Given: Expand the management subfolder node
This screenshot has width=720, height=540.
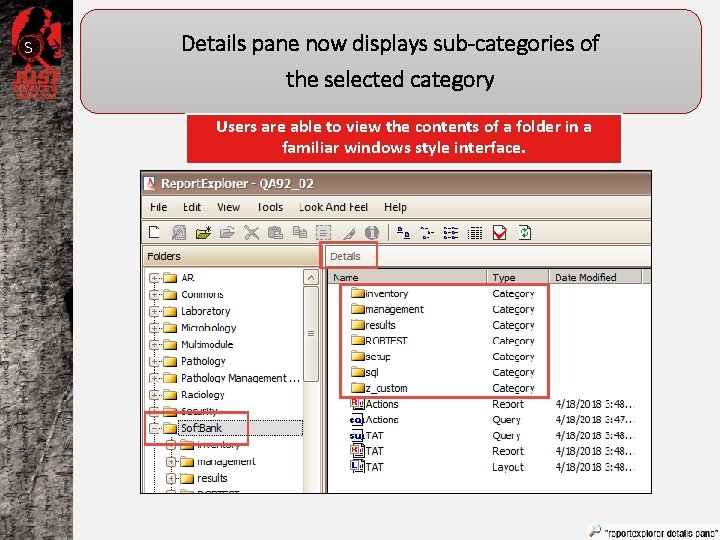Looking at the screenshot, I should click(x=171, y=461).
